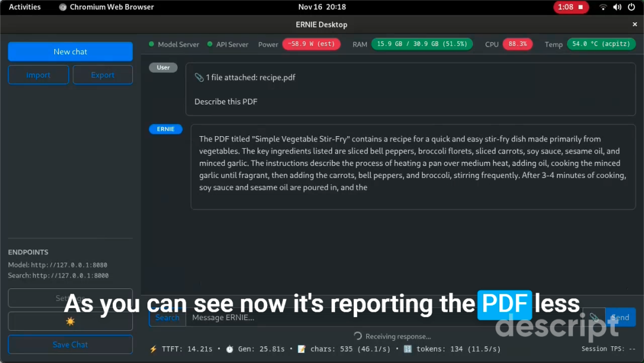
Task: Open the Activities overview
Action: pos(24,7)
